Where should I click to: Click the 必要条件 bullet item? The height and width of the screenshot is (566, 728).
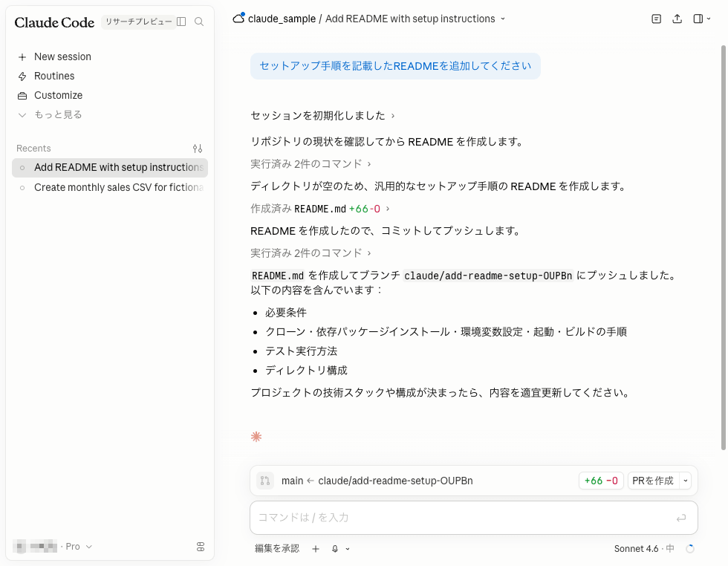click(x=286, y=313)
